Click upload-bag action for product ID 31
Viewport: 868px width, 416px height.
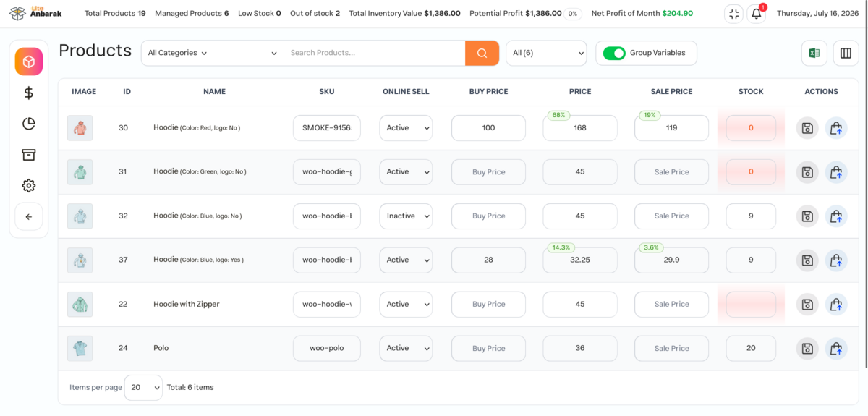click(836, 172)
